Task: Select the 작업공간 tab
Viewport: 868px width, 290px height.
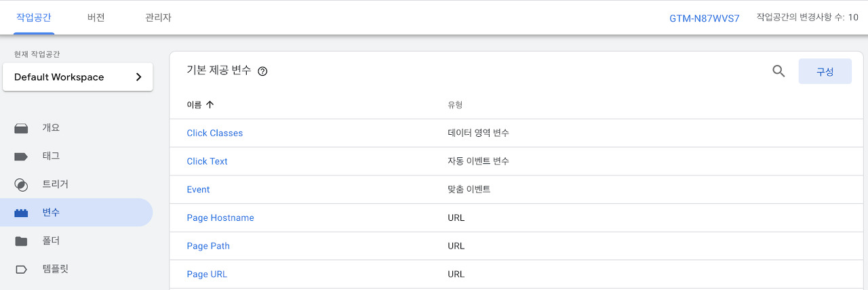Action: pos(34,18)
